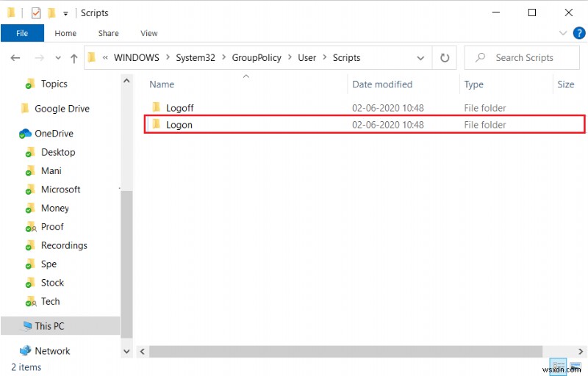Sort by the Type column header
The height and width of the screenshot is (376, 588).
[x=473, y=84]
